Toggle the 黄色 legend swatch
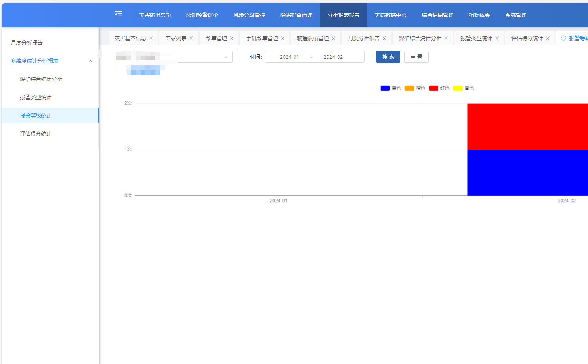The image size is (588, 364). point(458,88)
